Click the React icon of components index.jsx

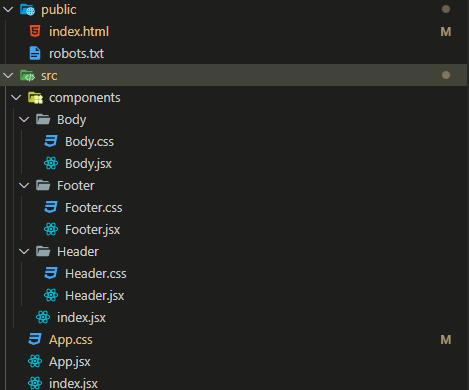pyautogui.click(x=43, y=317)
